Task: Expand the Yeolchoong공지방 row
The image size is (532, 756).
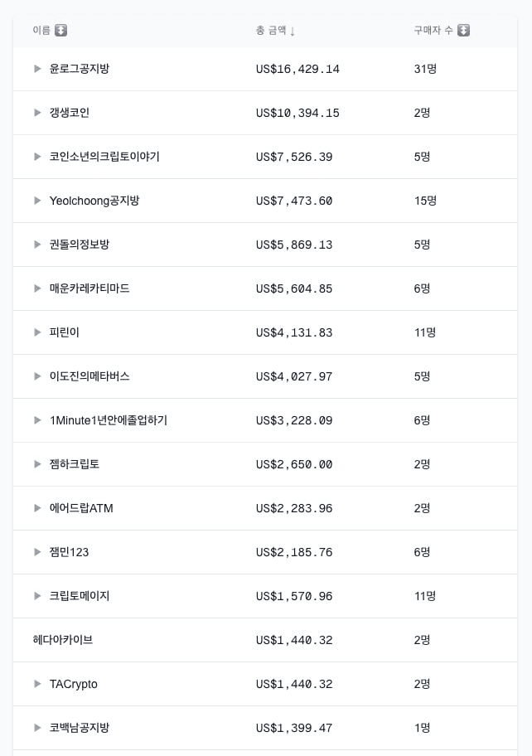Action: [x=37, y=201]
